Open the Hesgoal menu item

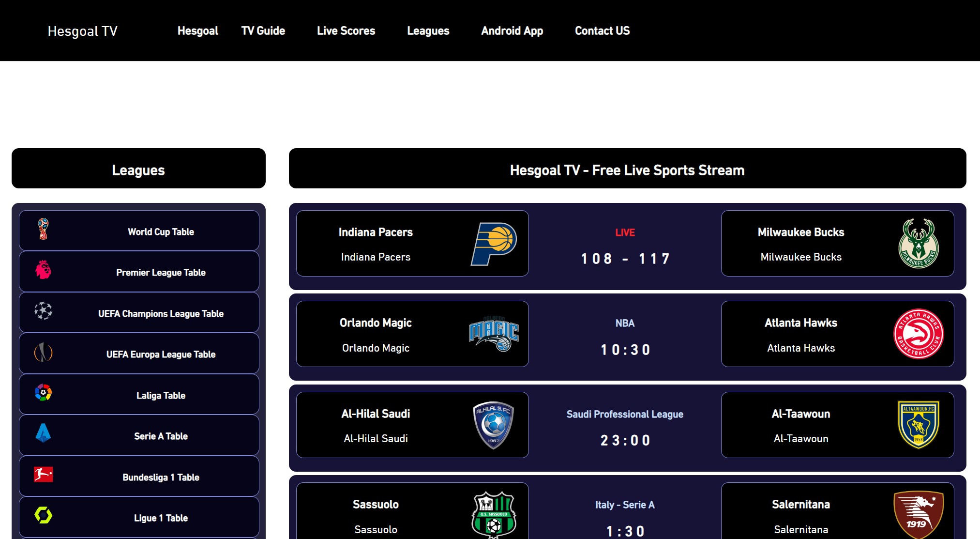(x=197, y=31)
